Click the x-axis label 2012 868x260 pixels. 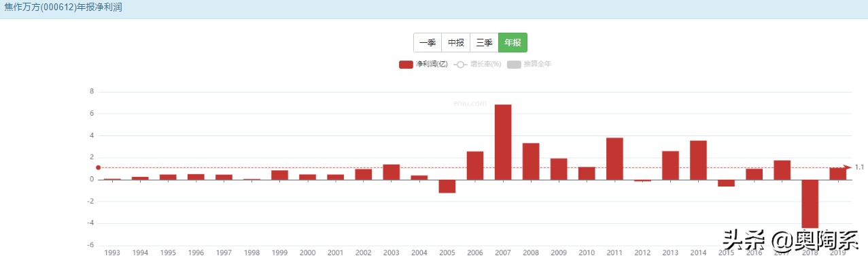tap(642, 253)
